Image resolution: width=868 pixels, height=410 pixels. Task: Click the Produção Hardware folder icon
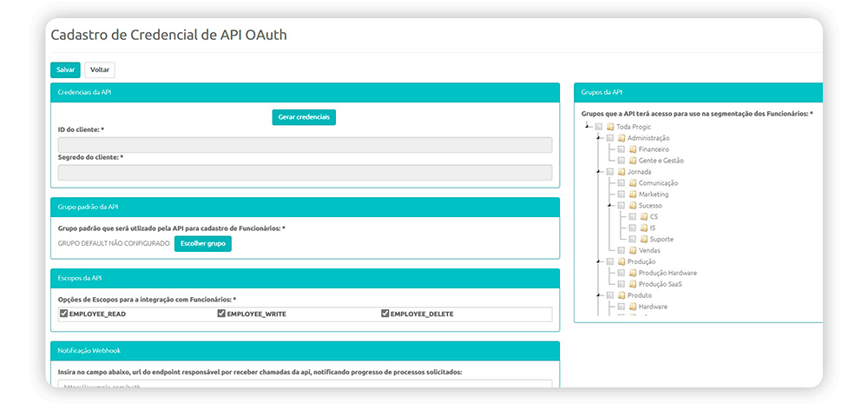point(632,273)
